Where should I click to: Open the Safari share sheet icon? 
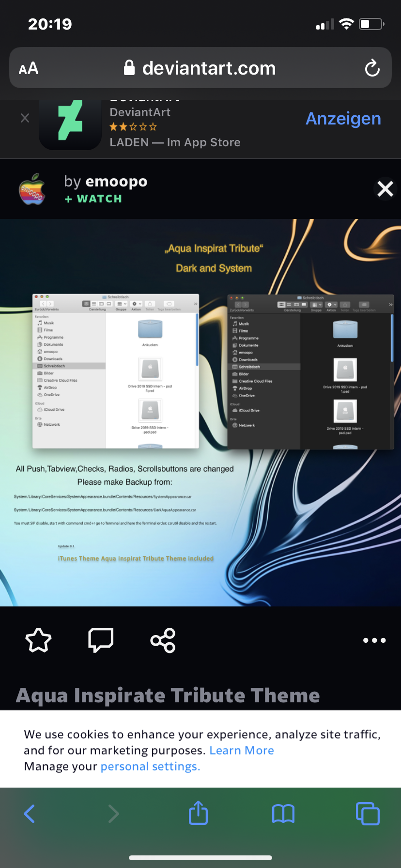tap(199, 812)
